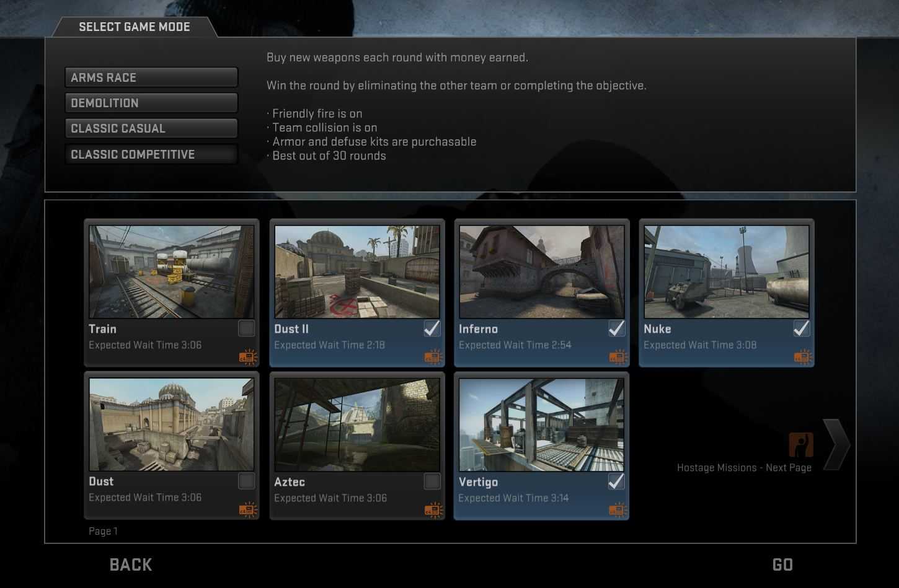The width and height of the screenshot is (899, 588).
Task: Click 'Expected Wait Time 2:54' text
Action: tap(515, 345)
